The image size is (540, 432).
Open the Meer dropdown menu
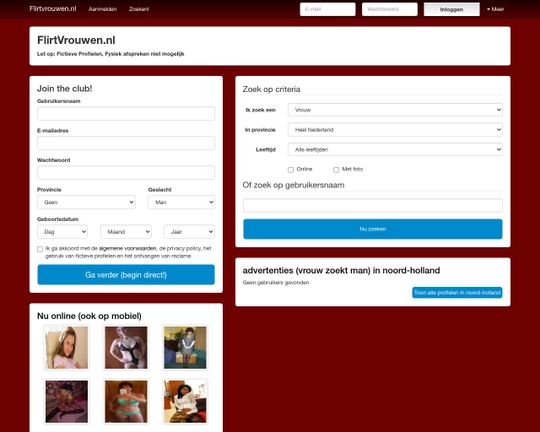click(x=496, y=9)
